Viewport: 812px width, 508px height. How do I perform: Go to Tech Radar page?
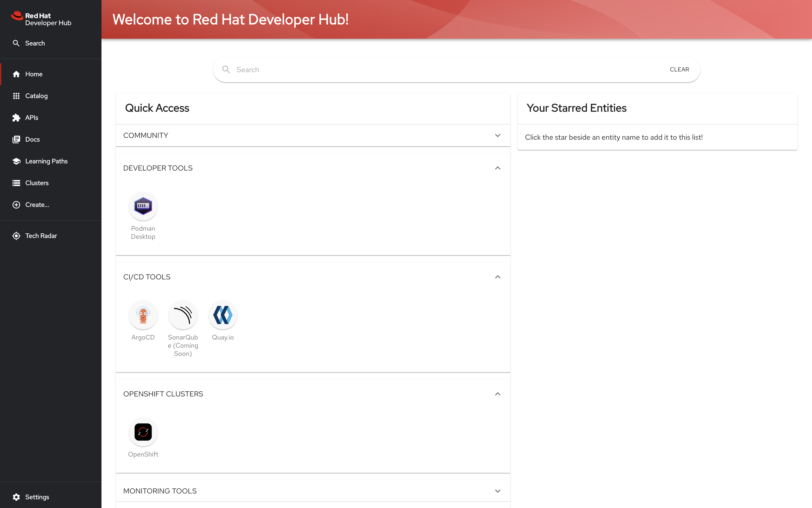click(x=41, y=236)
